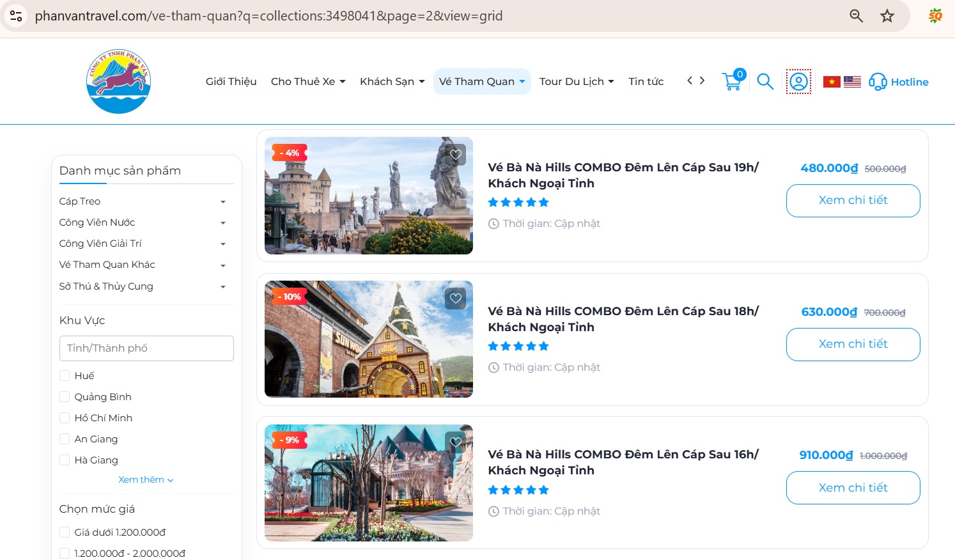Tick the Giá dưới 1.200.000đ checkbox
This screenshot has height=560, width=955.
point(65,533)
